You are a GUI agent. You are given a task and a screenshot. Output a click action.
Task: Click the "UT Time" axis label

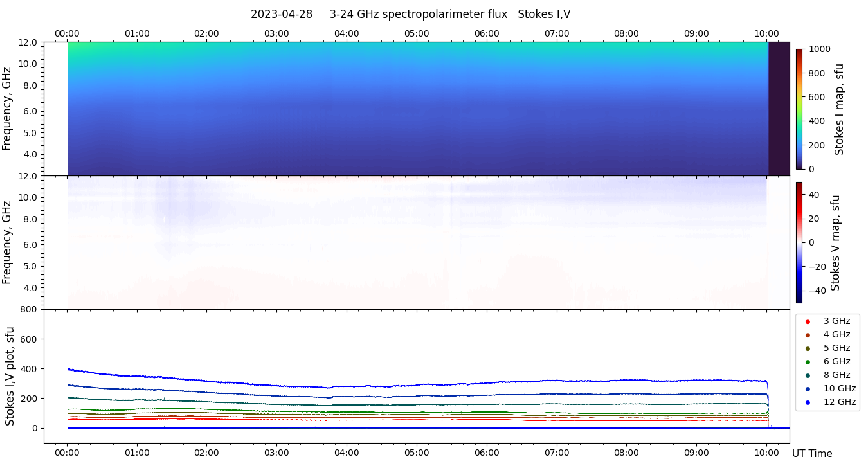coord(812,453)
